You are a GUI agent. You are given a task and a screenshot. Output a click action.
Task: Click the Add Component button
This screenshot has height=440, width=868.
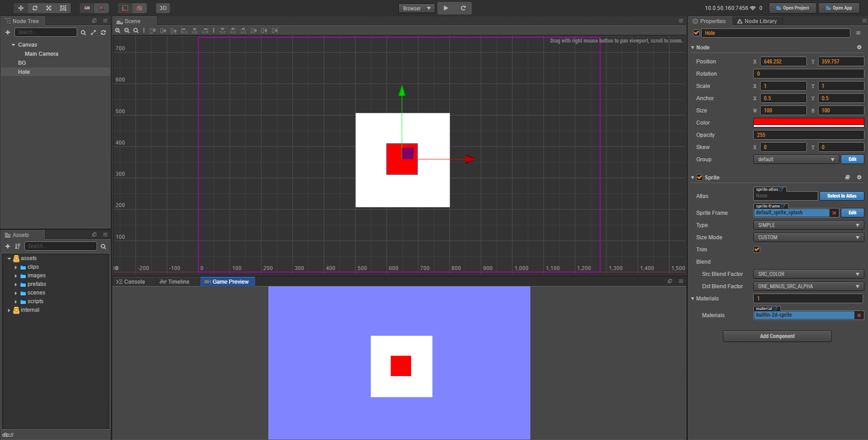coord(777,336)
